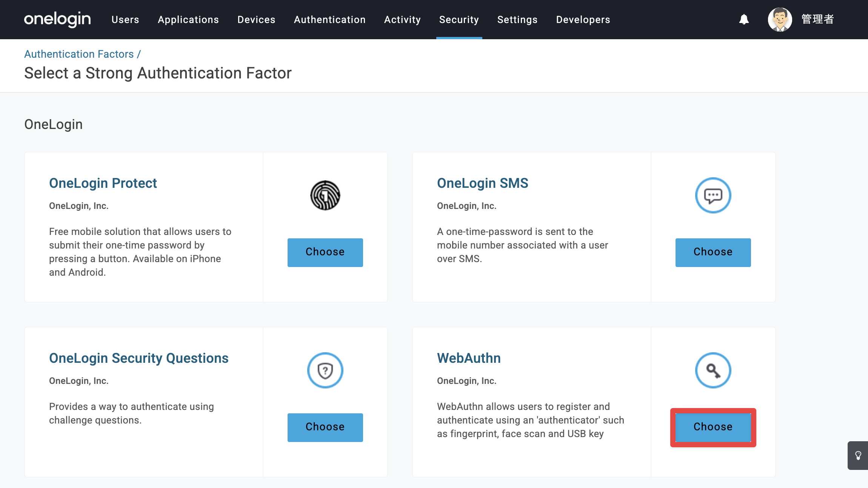The image size is (868, 488).
Task: Click 'OneLogin, Inc.' under OneLogin SMS
Action: click(x=467, y=206)
